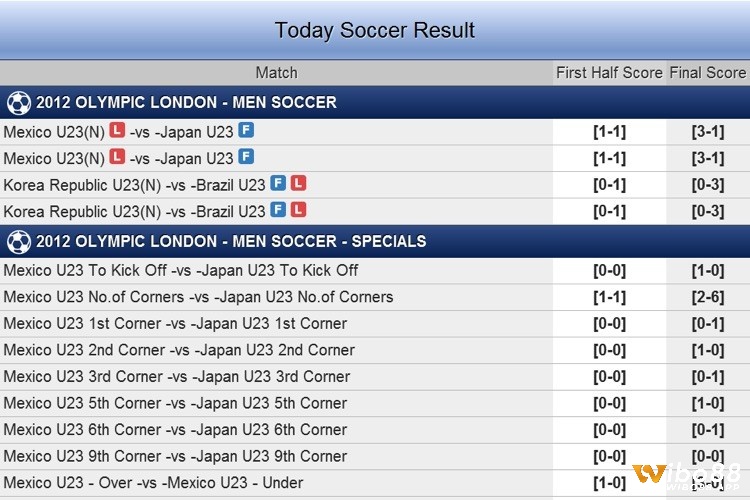Screen dimensions: 750x500
Task: Click the First Half Score column header
Action: click(609, 73)
